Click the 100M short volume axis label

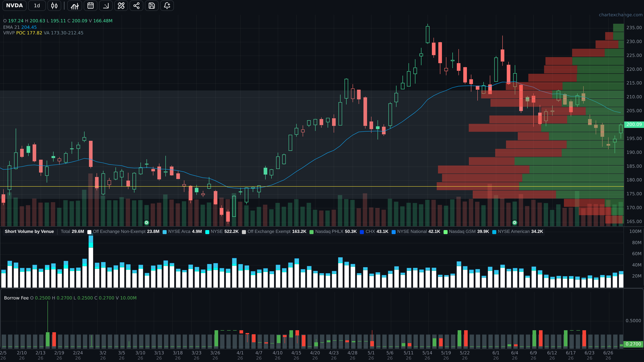(635, 231)
